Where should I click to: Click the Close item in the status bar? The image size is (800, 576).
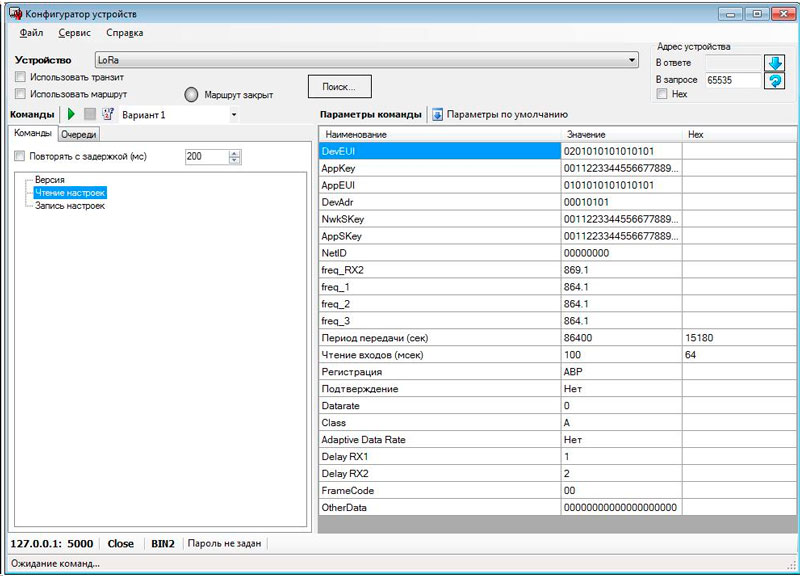[x=120, y=544]
